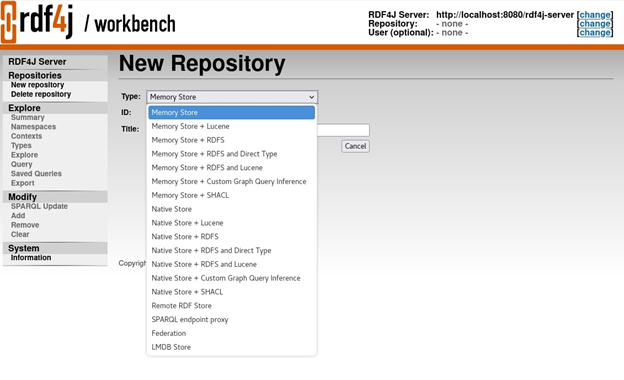This screenshot has width=624, height=380.
Task: Click the Cancel button
Action: coord(355,146)
